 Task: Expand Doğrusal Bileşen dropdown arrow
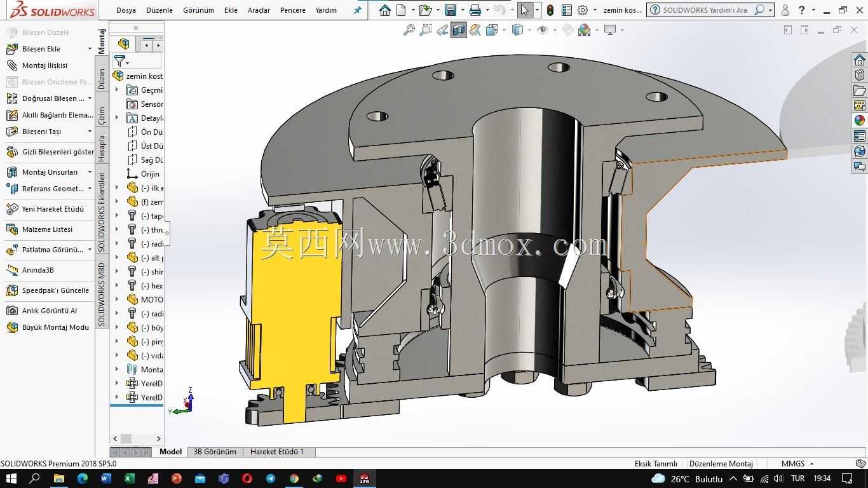tap(90, 98)
